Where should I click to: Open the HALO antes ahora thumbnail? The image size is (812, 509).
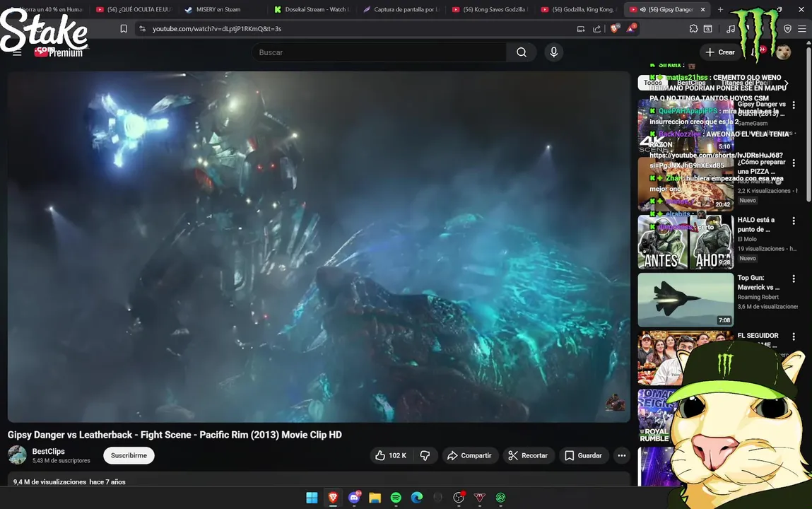pyautogui.click(x=686, y=242)
